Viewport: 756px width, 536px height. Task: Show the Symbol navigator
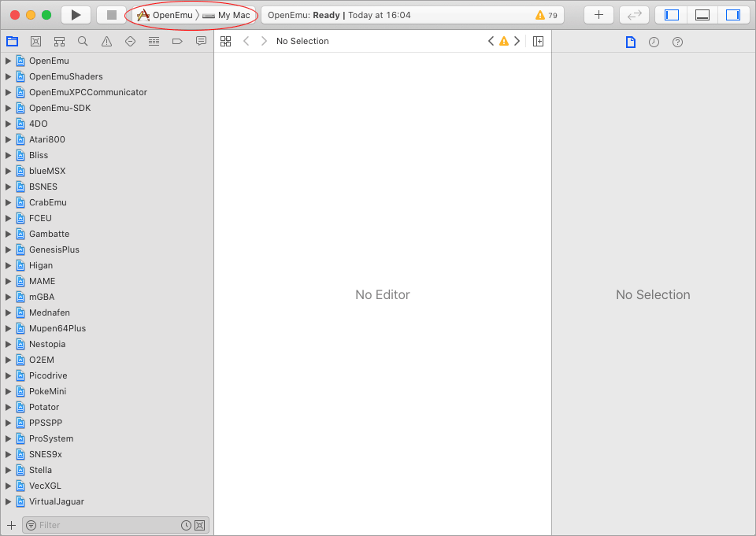point(59,42)
